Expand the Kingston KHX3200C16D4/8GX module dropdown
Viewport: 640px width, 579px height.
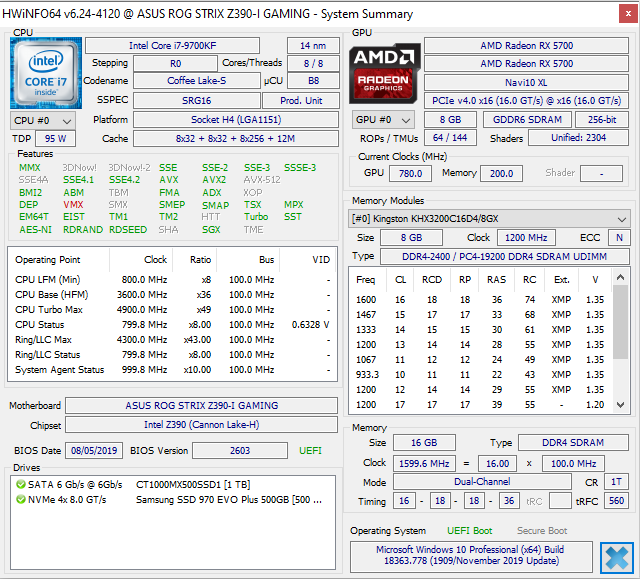[489, 219]
